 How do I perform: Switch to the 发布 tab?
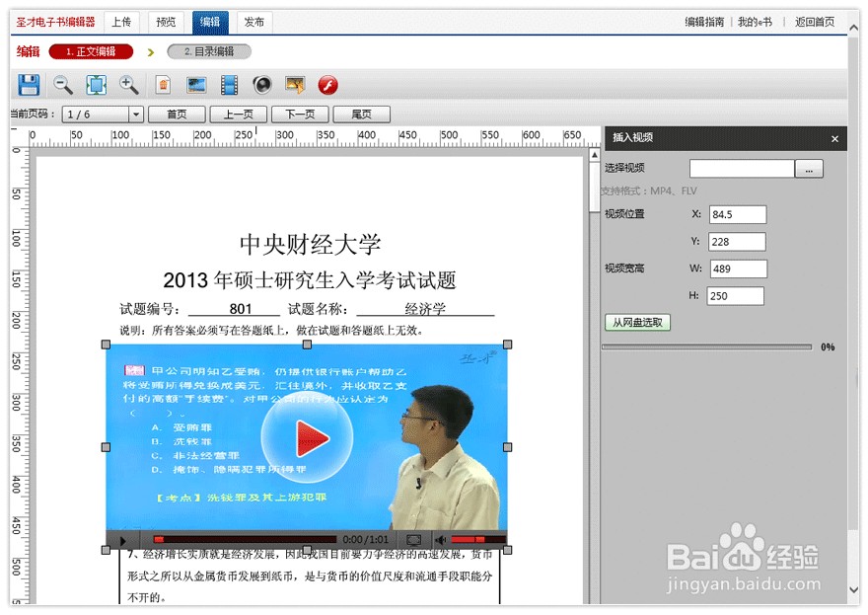click(254, 22)
